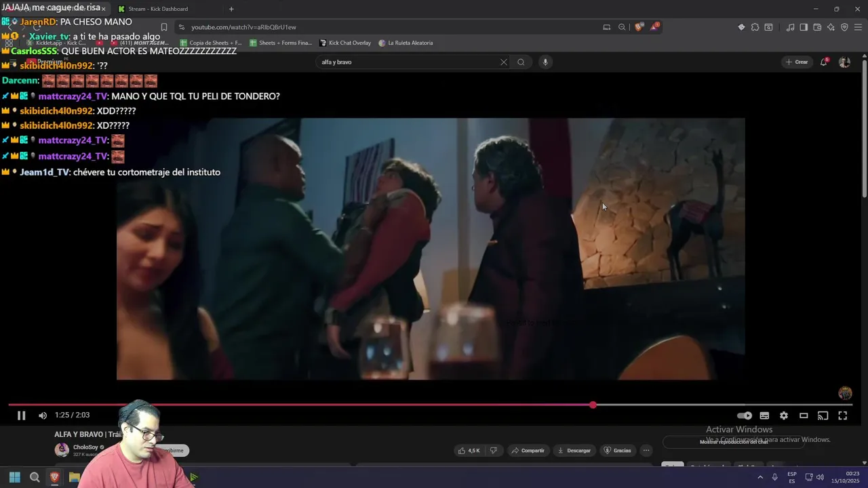Open the YouTube account avatar menu

pyautogui.click(x=844, y=62)
